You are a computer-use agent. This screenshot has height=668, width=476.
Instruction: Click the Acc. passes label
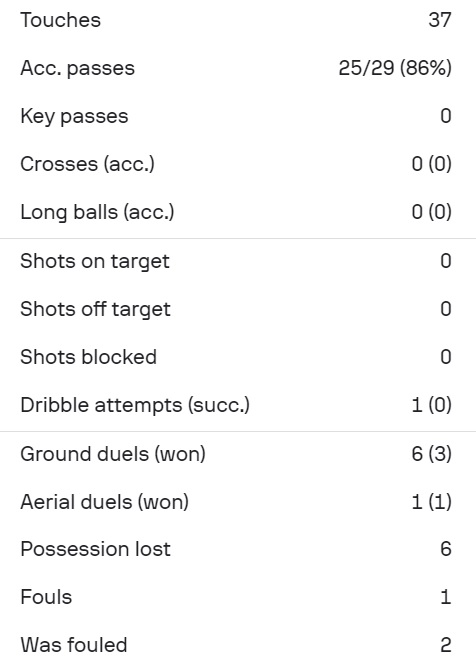[78, 68]
